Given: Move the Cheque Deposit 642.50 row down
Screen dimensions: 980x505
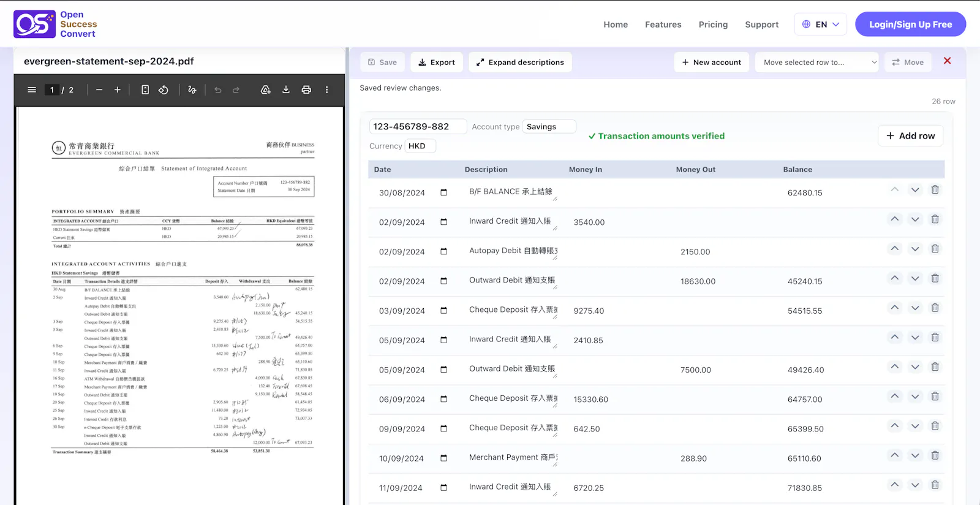Looking at the screenshot, I should [915, 426].
